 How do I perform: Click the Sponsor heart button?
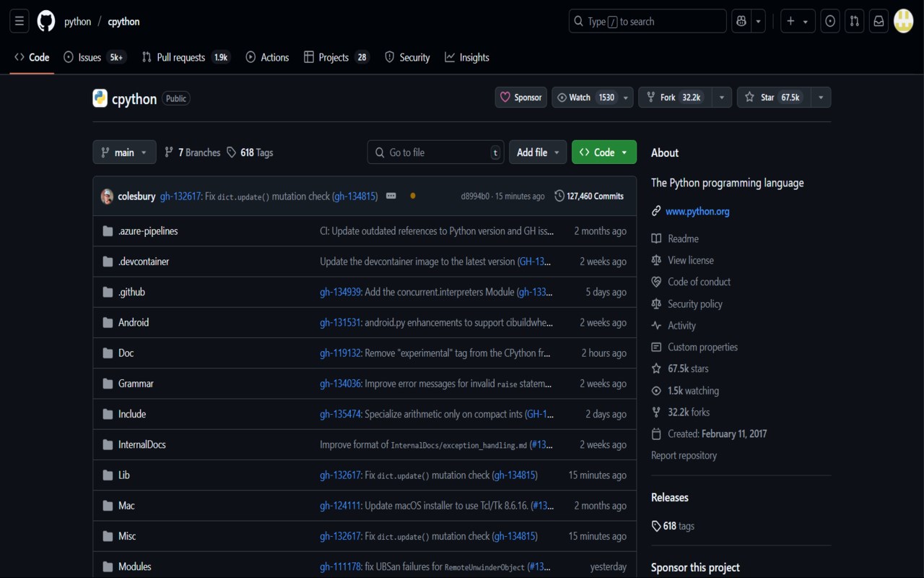point(520,98)
